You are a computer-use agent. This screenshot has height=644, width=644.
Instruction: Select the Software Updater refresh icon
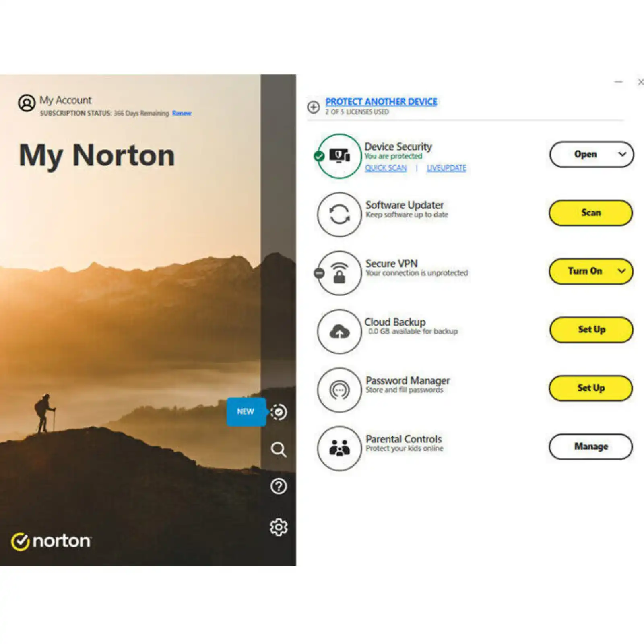[339, 214]
